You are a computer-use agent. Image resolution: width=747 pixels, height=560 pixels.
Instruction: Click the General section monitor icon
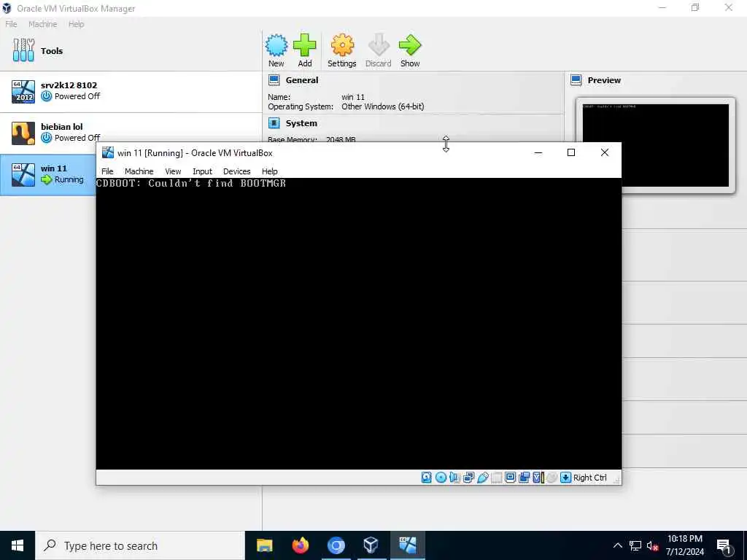pyautogui.click(x=274, y=80)
